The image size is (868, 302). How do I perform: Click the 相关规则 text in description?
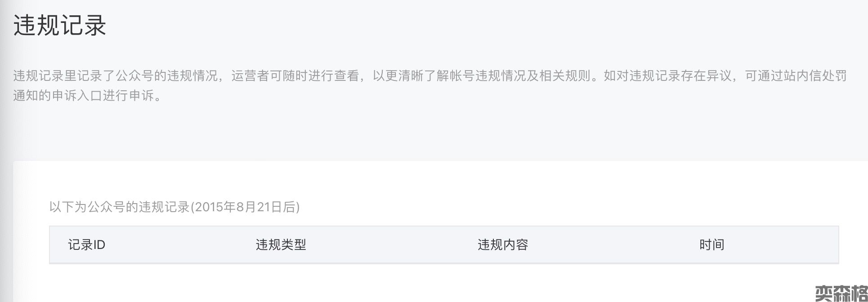[564, 76]
